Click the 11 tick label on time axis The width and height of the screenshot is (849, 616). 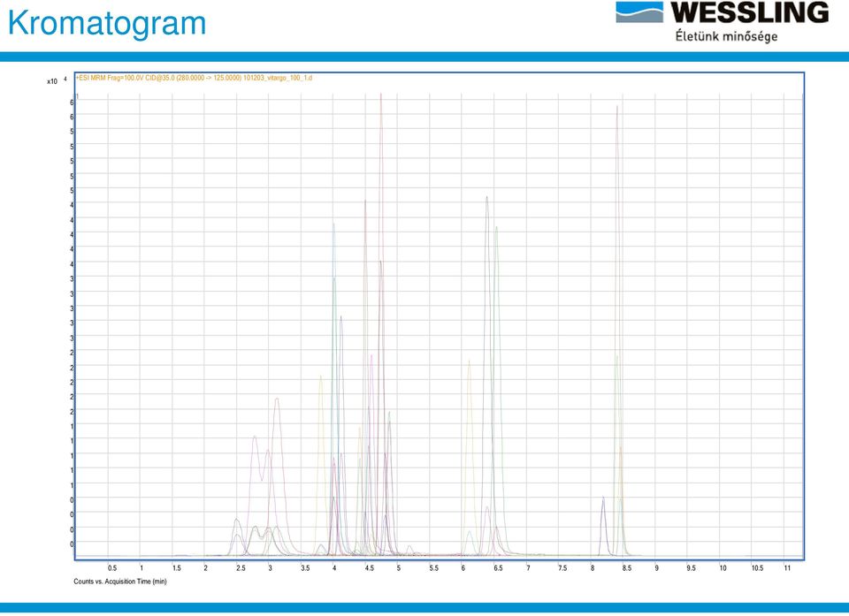pyautogui.click(x=787, y=568)
